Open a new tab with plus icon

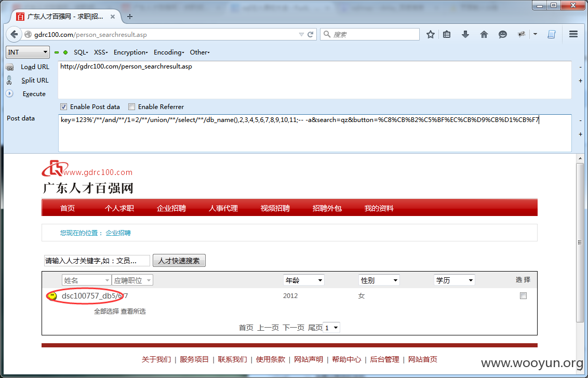click(x=130, y=17)
